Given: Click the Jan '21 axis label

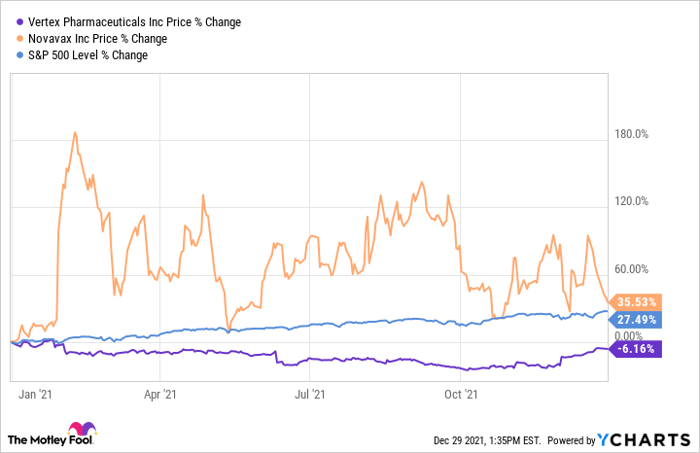Looking at the screenshot, I should coord(36,395).
